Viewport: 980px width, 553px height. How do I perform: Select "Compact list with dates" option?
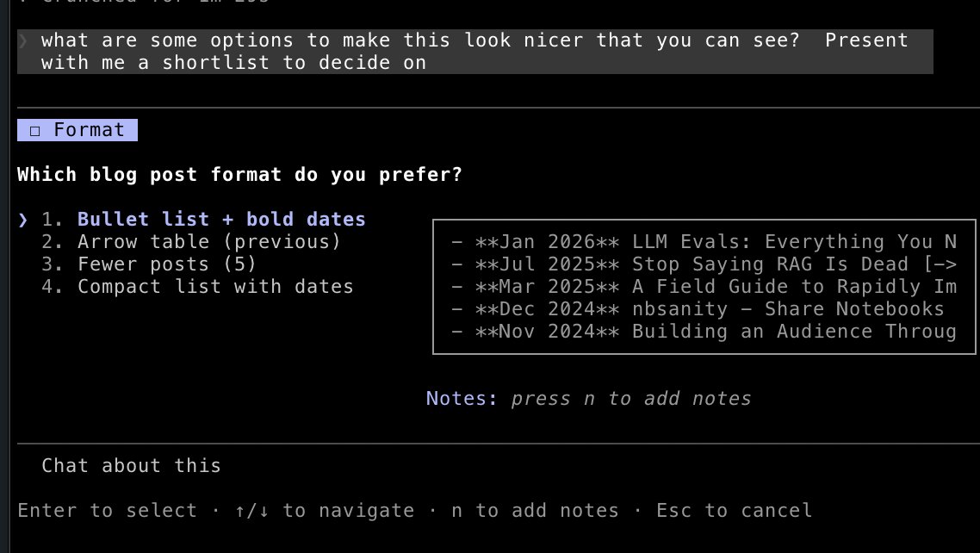point(215,287)
